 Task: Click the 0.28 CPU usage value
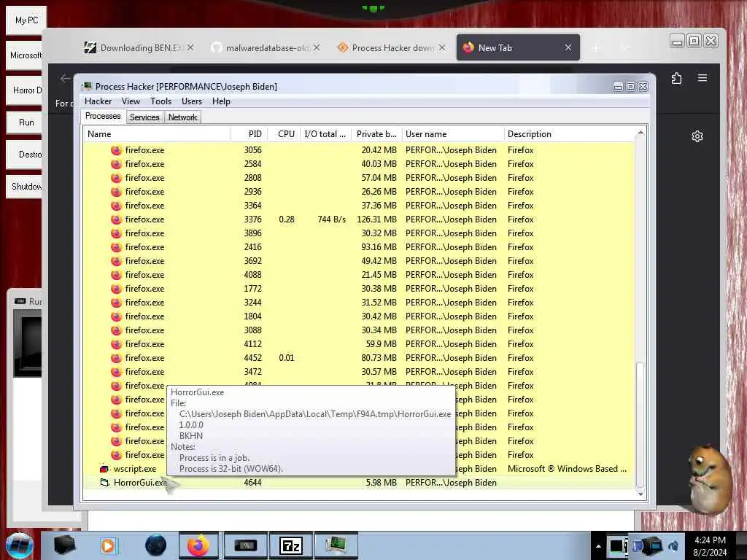287,219
